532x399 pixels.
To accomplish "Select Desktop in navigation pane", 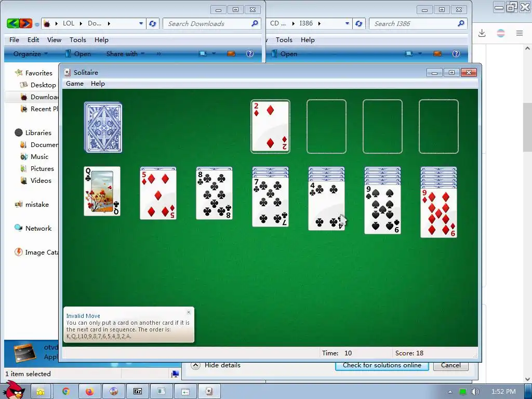I will (x=43, y=85).
